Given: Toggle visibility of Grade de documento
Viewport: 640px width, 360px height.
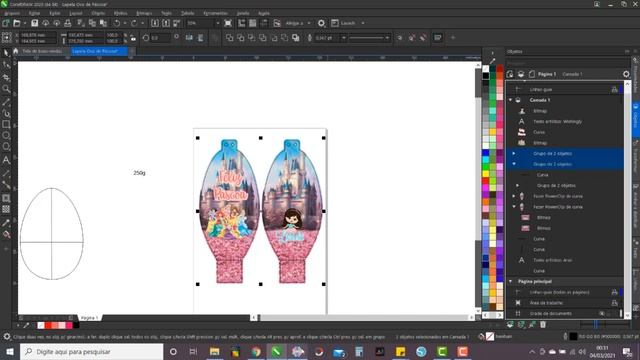Looking at the screenshot, I should pos(602,313).
